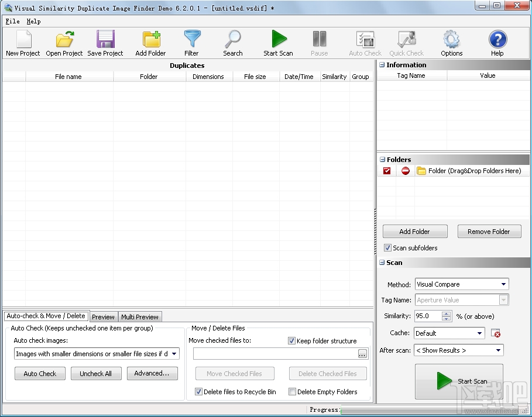Click the Uncheck All button
The height and width of the screenshot is (417, 532).
pos(95,373)
